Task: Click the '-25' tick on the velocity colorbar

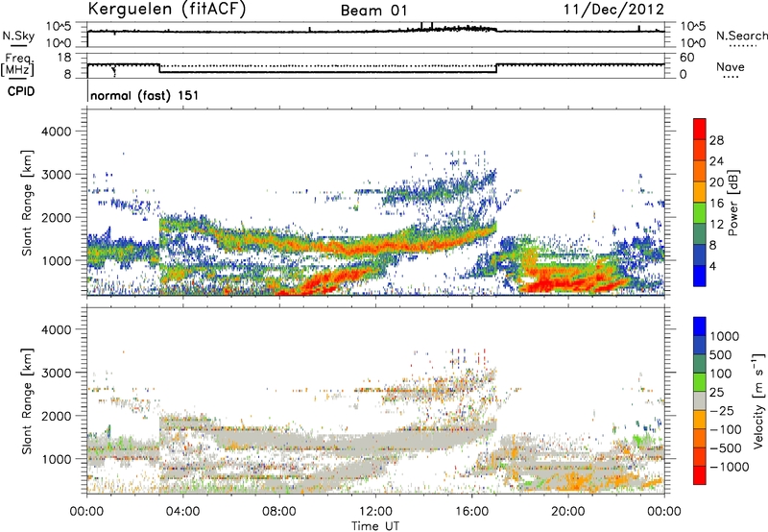Action: tap(724, 410)
